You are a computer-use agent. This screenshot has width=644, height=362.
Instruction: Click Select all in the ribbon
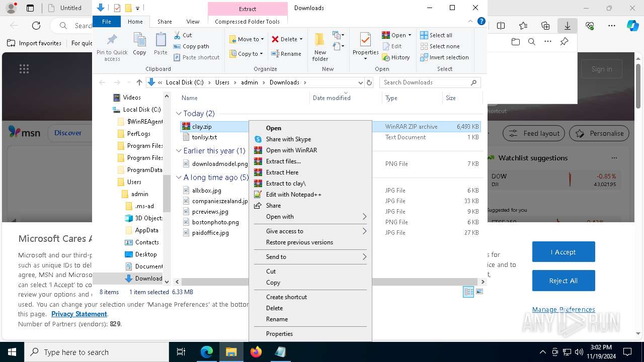coord(436,35)
